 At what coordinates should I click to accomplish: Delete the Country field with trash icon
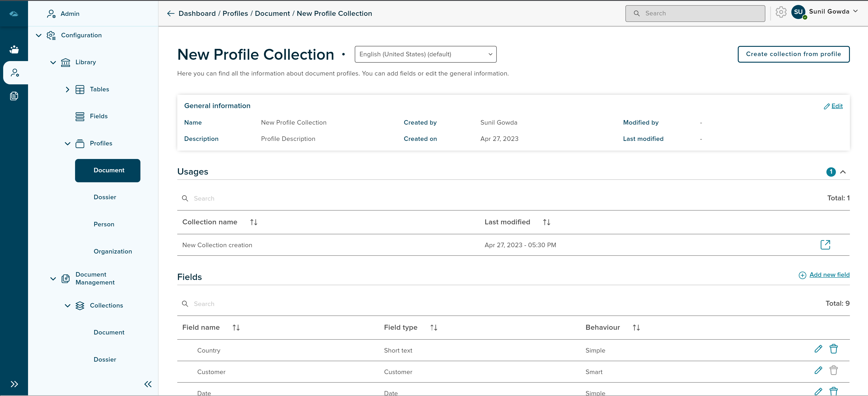[x=833, y=349]
